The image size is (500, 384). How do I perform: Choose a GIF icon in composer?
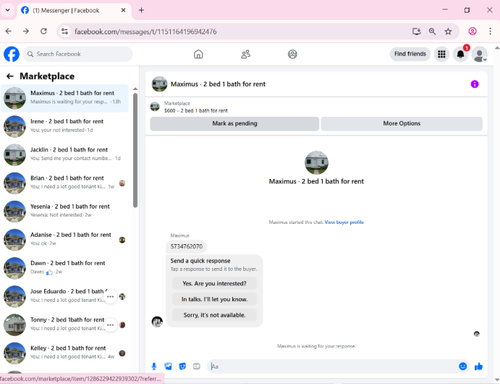197,366
